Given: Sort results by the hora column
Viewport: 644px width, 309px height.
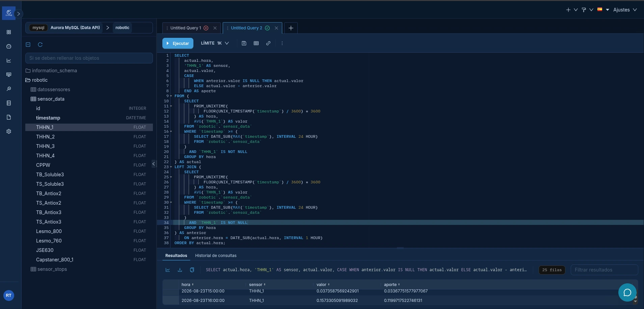Looking at the screenshot, I should coord(188,285).
